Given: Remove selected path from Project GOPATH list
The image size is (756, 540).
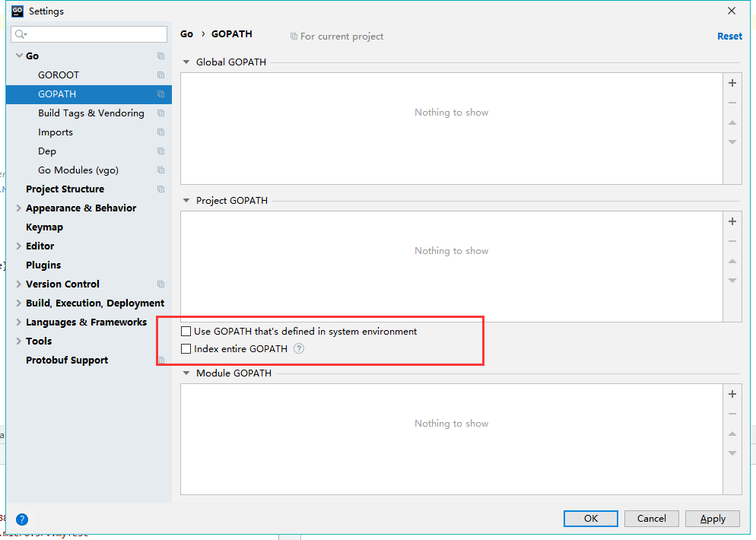Looking at the screenshot, I should [732, 241].
